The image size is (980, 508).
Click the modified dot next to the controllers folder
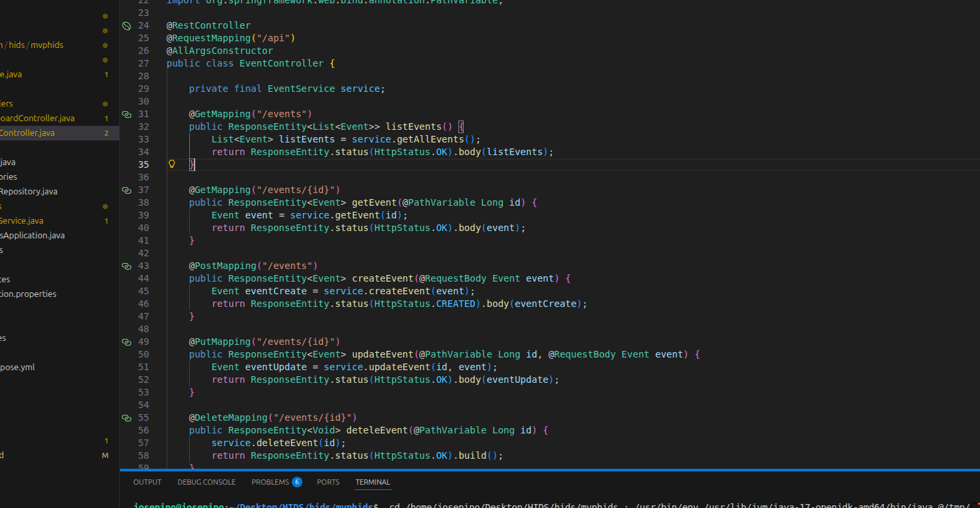click(x=105, y=103)
